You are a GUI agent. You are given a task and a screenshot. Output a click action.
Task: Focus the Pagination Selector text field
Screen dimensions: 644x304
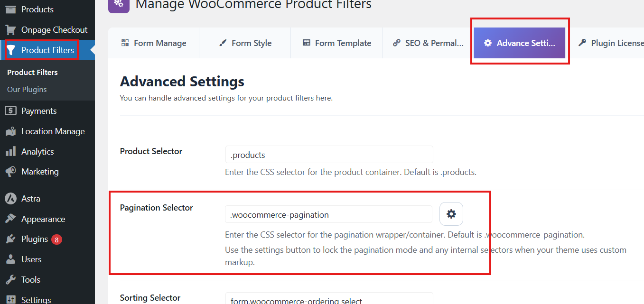click(x=328, y=214)
